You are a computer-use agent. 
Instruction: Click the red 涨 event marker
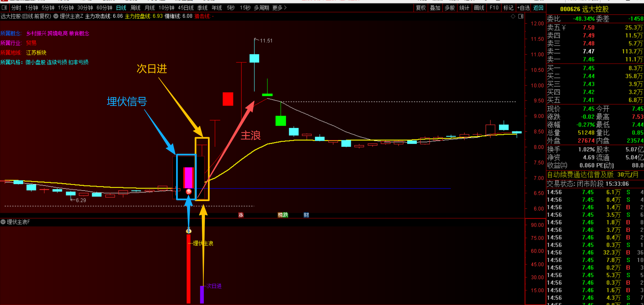pos(241,215)
